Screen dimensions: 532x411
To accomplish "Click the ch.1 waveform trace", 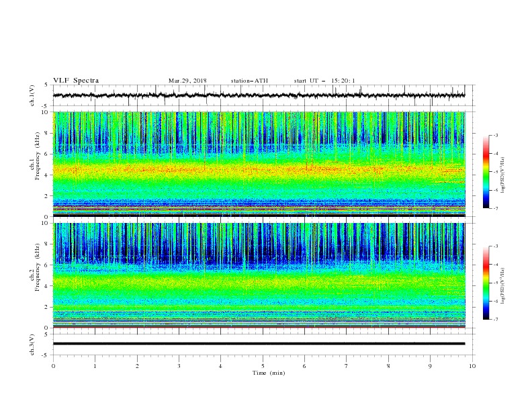I will coord(259,95).
